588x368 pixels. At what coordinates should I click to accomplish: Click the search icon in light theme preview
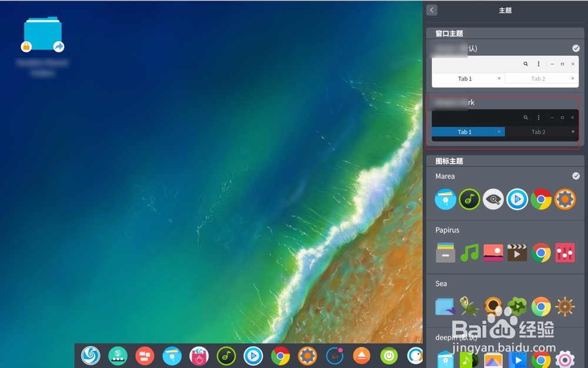526,64
